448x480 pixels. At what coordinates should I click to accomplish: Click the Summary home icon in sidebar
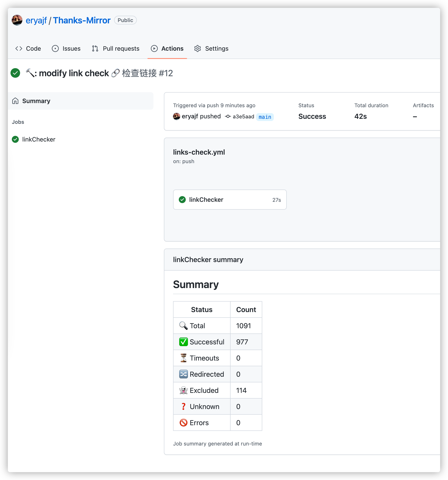15,101
